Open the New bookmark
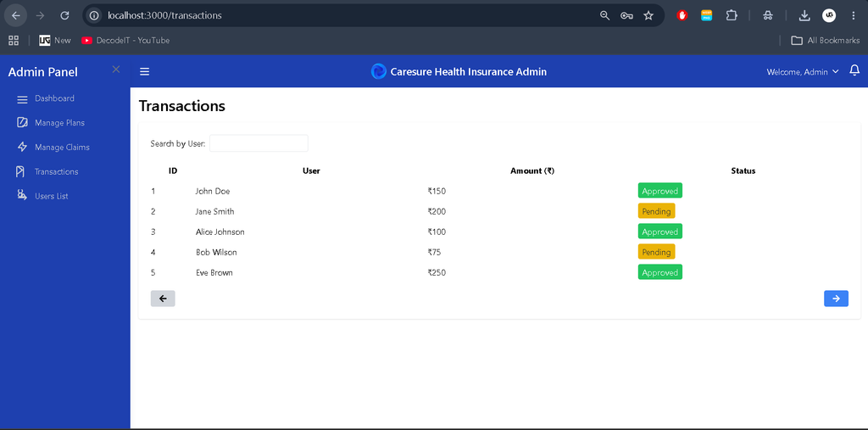Viewport: 868px width, 430px height. [x=55, y=40]
